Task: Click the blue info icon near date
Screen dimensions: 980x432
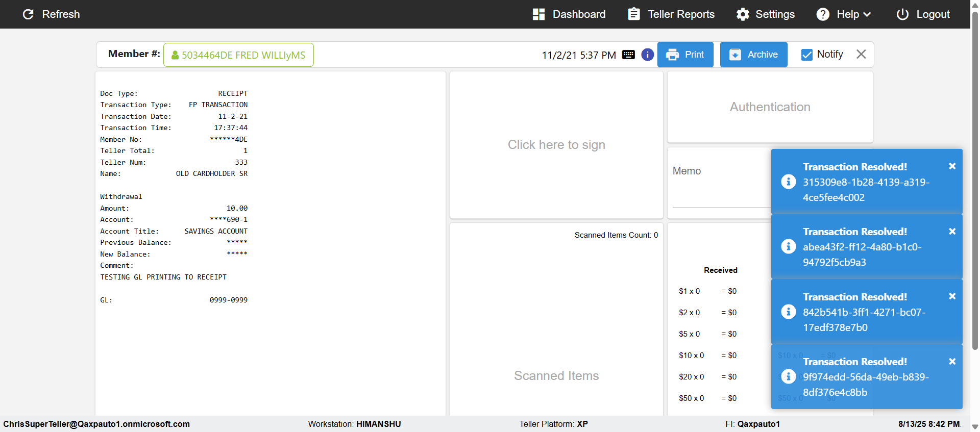Action: 648,55
